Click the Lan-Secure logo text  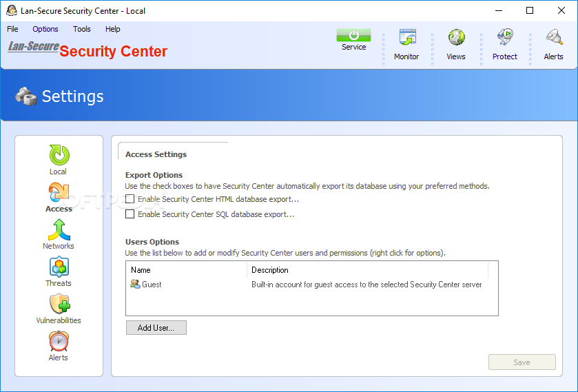(x=34, y=46)
